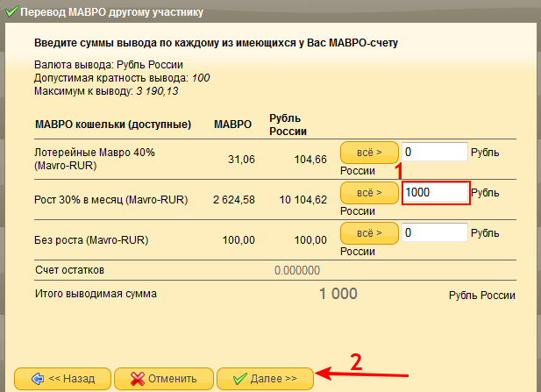
Task: Select MAVRO value 2 624,58
Action: click(x=234, y=199)
